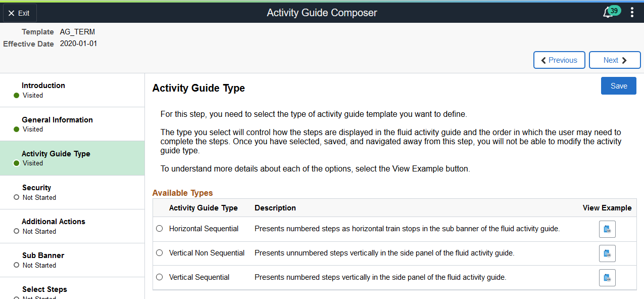
Task: Pick the Vertical Sequential radio button
Action: (x=160, y=277)
